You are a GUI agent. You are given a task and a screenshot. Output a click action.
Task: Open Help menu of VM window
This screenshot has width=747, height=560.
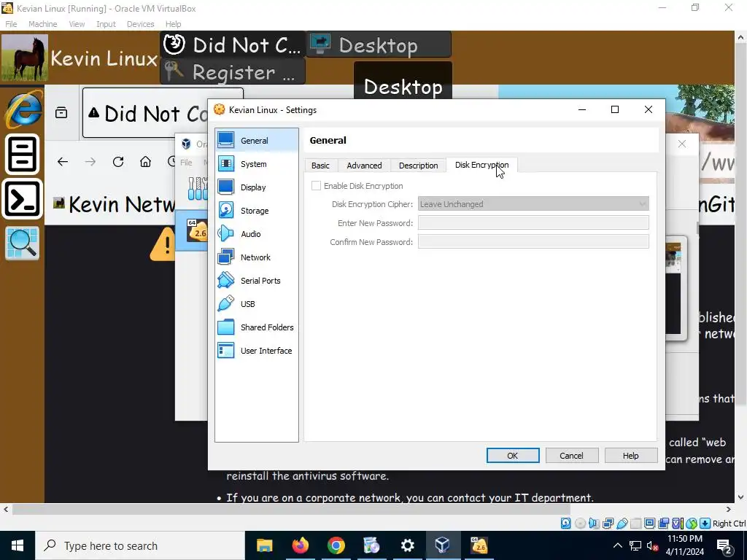[x=173, y=24]
